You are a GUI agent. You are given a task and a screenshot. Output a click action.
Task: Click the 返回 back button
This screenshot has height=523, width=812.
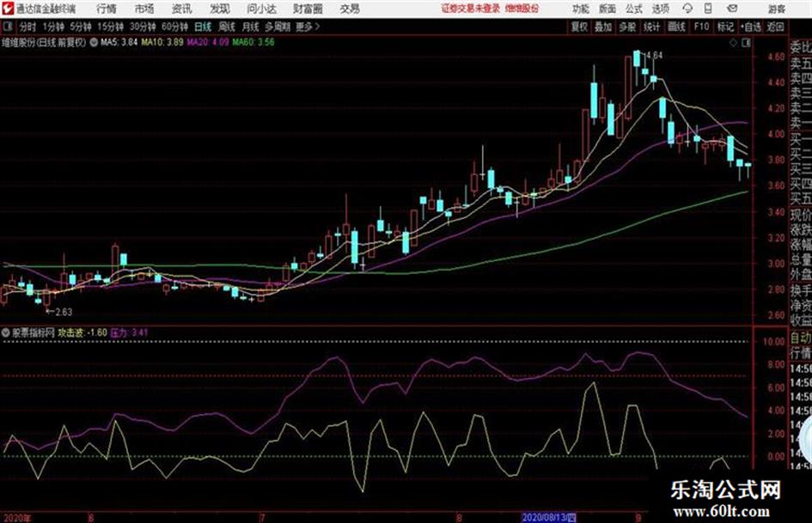pyautogui.click(x=775, y=27)
